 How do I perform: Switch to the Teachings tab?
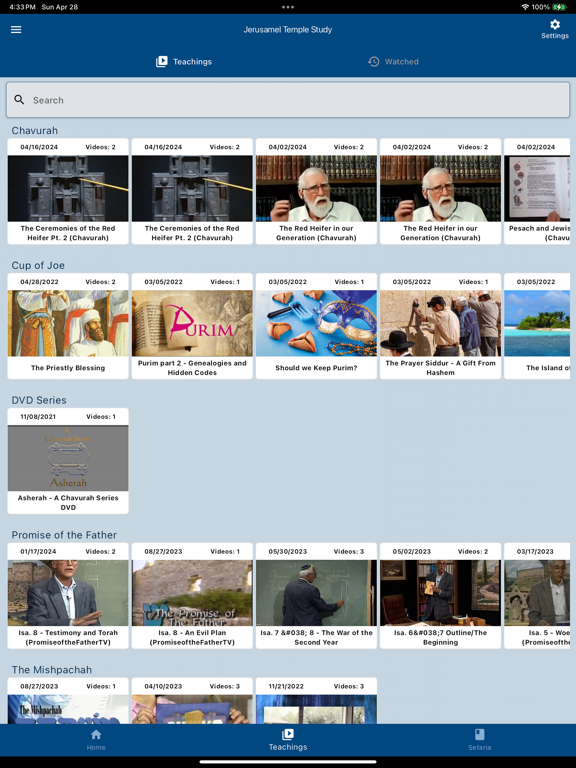184,62
